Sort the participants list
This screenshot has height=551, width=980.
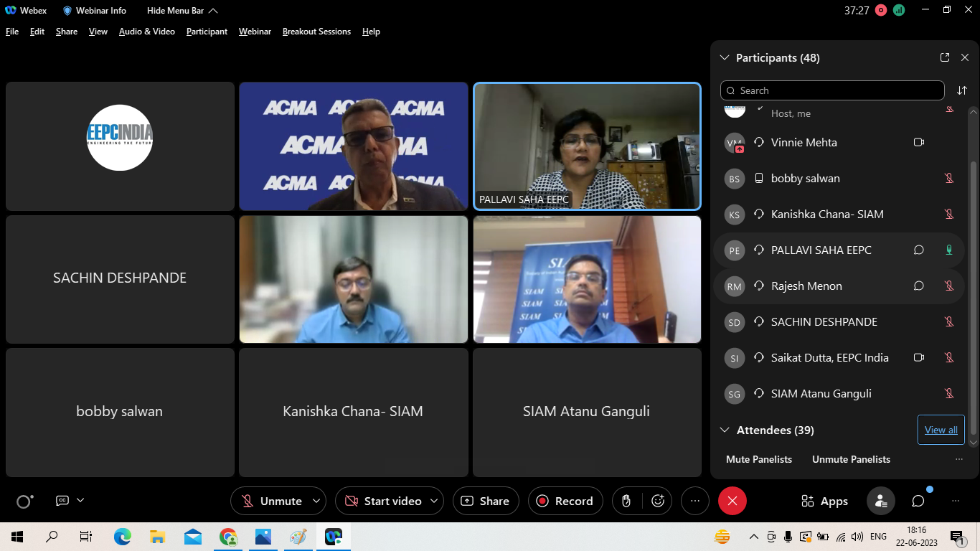click(962, 90)
